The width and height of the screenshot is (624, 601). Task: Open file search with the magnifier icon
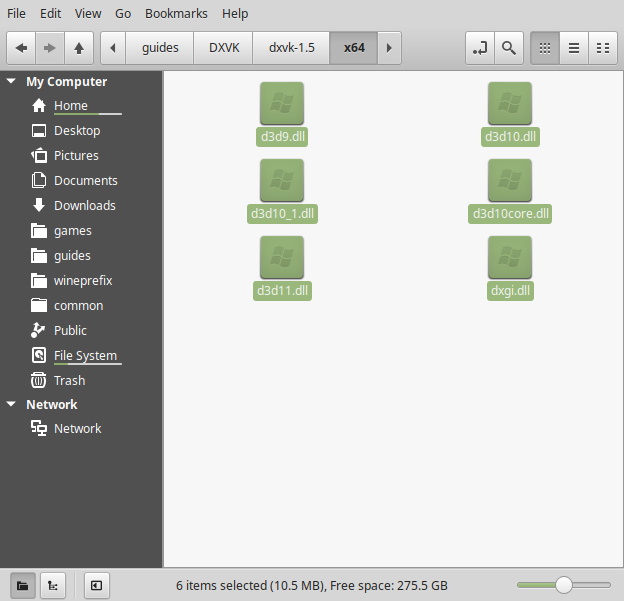[509, 48]
